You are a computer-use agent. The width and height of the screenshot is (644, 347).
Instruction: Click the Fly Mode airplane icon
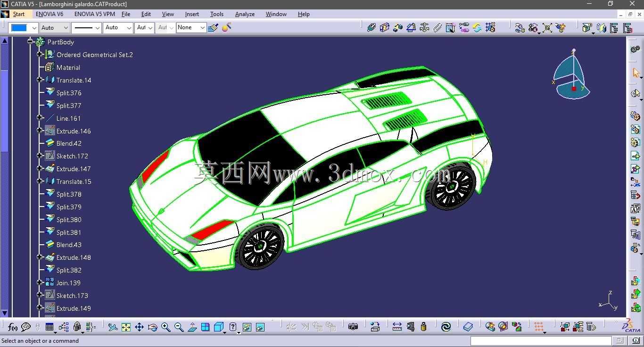[x=113, y=327]
